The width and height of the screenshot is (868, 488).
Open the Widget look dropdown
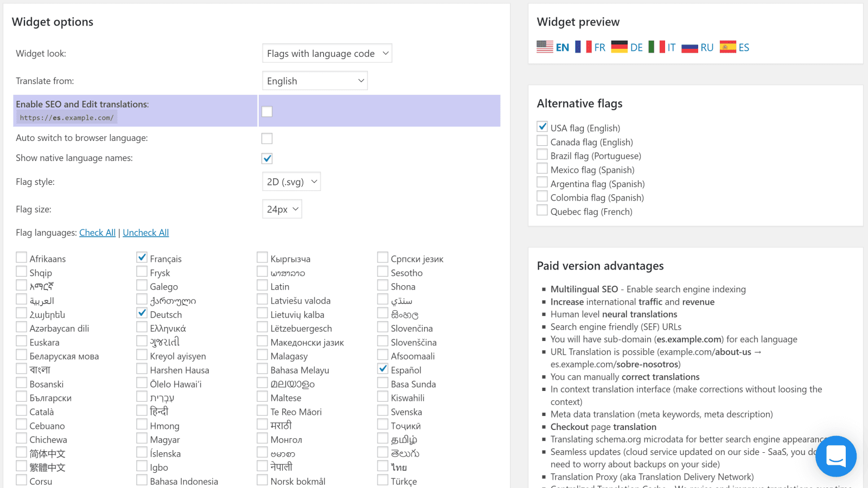[x=327, y=53]
